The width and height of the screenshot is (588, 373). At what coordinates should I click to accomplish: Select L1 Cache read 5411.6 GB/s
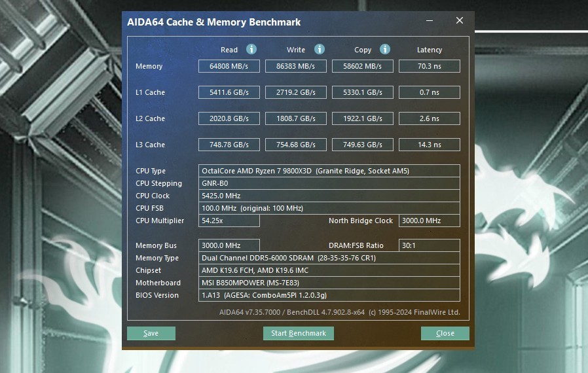(229, 92)
